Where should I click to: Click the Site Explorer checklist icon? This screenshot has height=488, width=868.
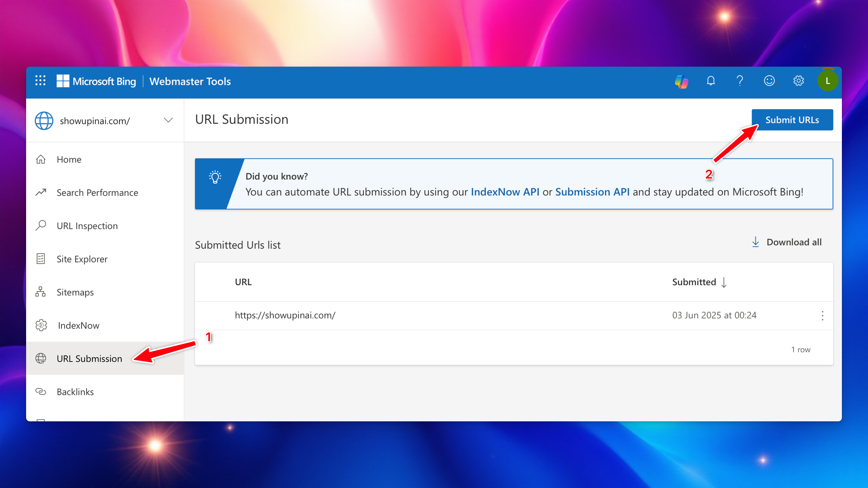click(41, 259)
